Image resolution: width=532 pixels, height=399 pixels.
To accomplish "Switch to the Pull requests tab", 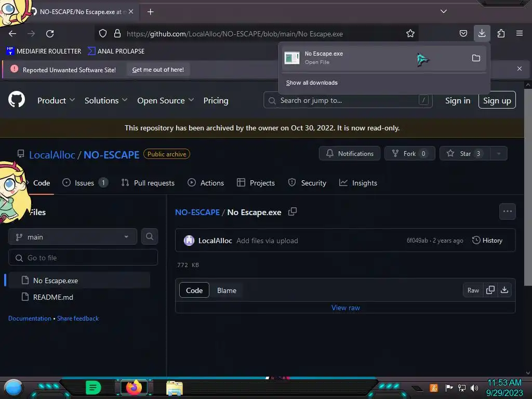I will point(148,183).
